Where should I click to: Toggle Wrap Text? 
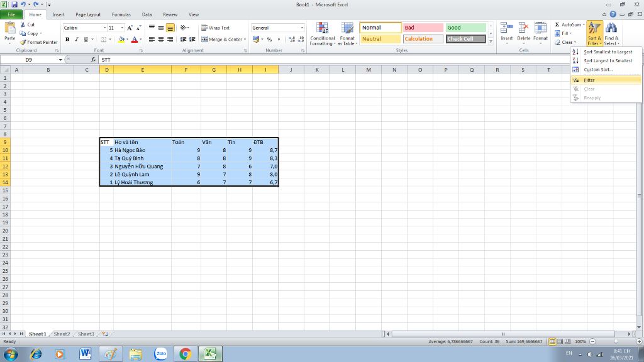tap(215, 28)
